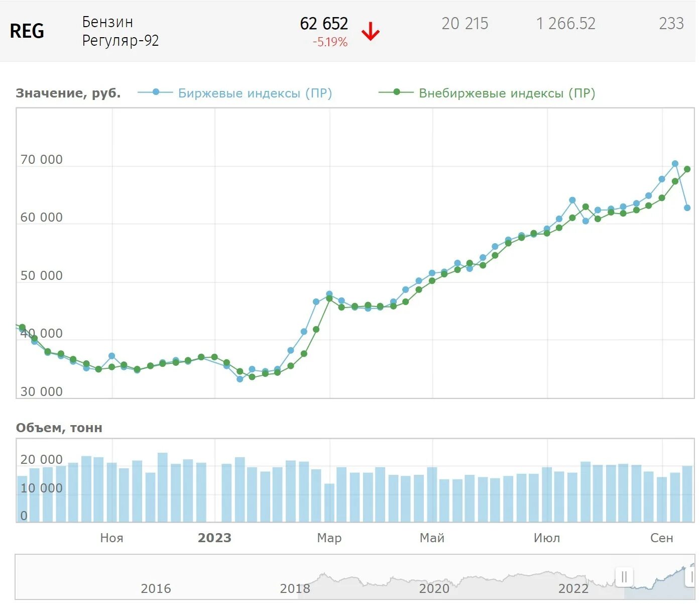Open the Бензин Регуляр-92 product name
This screenshot has height=604, width=700.
(121, 31)
